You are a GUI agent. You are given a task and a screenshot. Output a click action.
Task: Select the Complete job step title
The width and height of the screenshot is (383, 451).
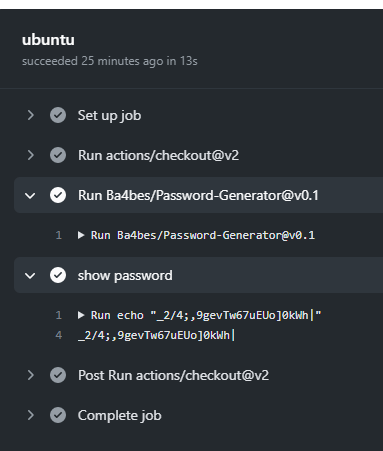pyautogui.click(x=119, y=416)
